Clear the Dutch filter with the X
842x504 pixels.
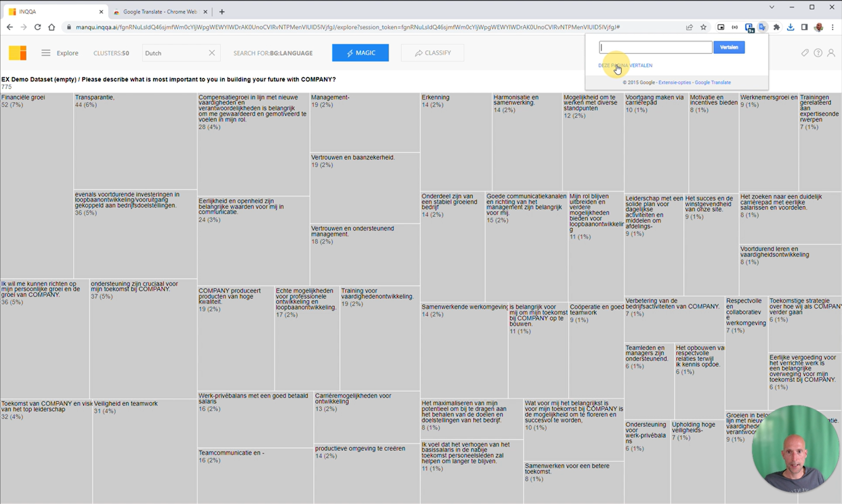tap(212, 52)
